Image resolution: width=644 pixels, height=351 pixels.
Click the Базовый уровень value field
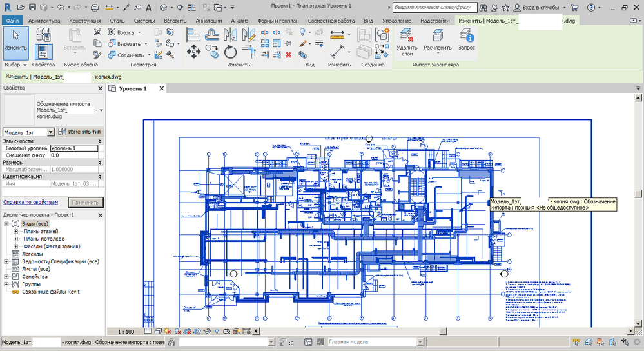click(x=74, y=148)
